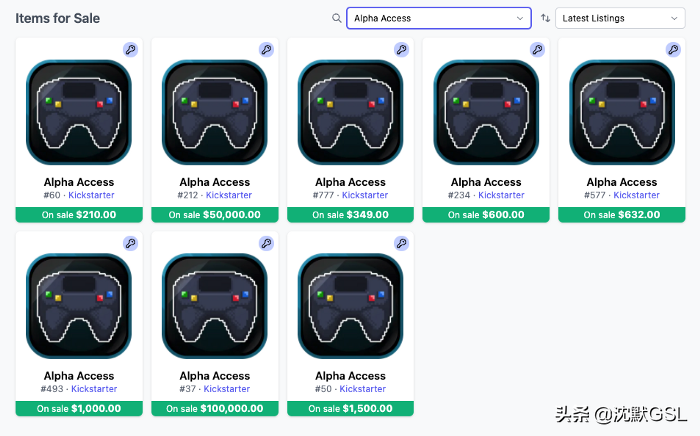The image size is (700, 436).
Task: Click the key icon on item #493
Action: tap(130, 243)
